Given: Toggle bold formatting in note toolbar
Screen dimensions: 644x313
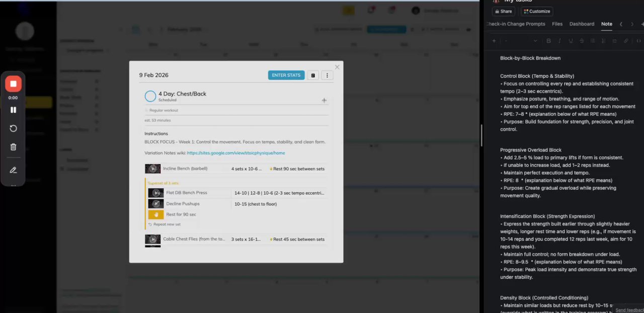Looking at the screenshot, I should [549, 41].
